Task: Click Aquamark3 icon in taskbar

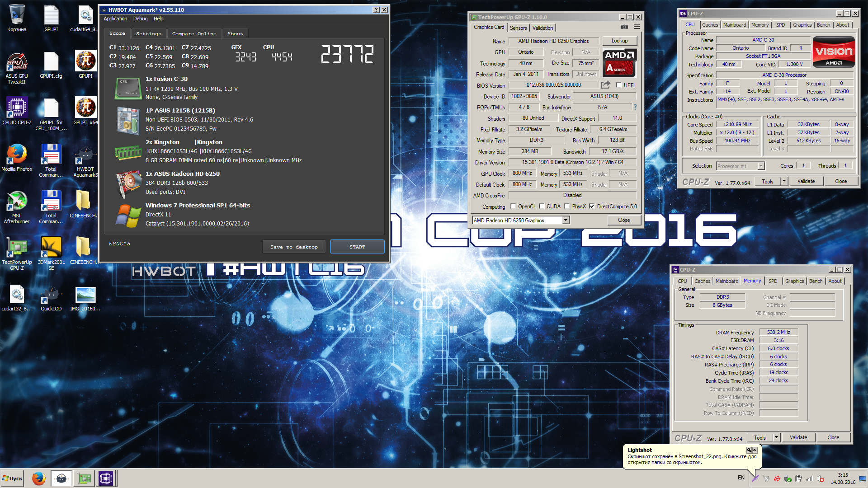Action: point(61,478)
